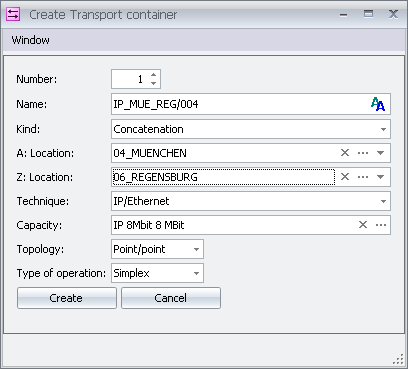Increase Number with the up spinner
408x369 pixels.
(x=153, y=75)
